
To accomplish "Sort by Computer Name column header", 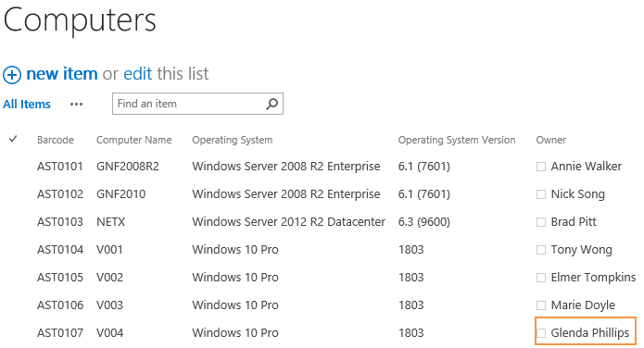I will 133,140.
